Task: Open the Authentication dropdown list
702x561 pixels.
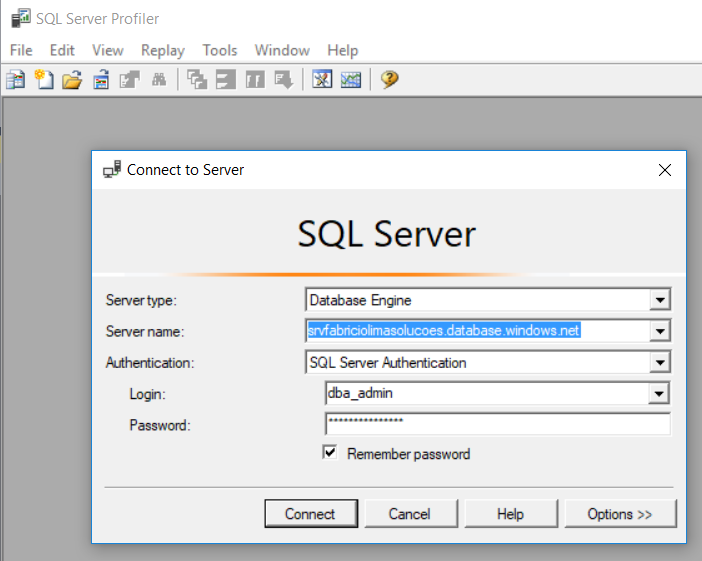Action: pos(658,363)
